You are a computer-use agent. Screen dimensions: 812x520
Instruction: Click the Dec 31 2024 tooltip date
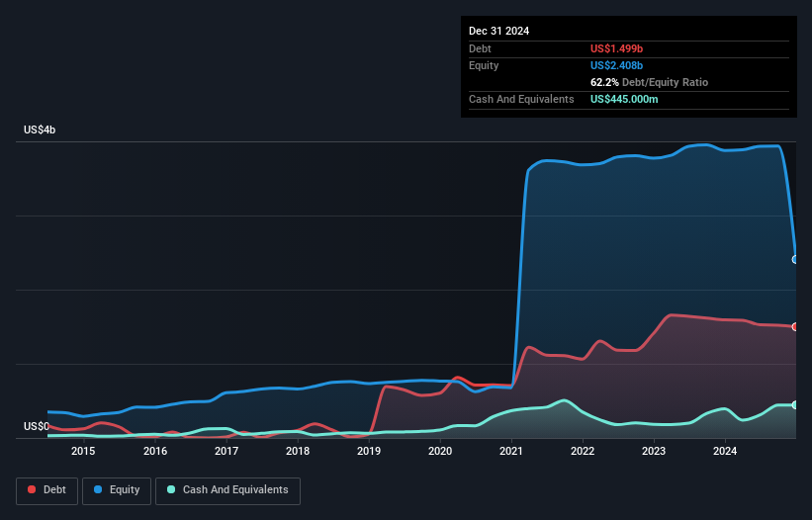coord(498,31)
